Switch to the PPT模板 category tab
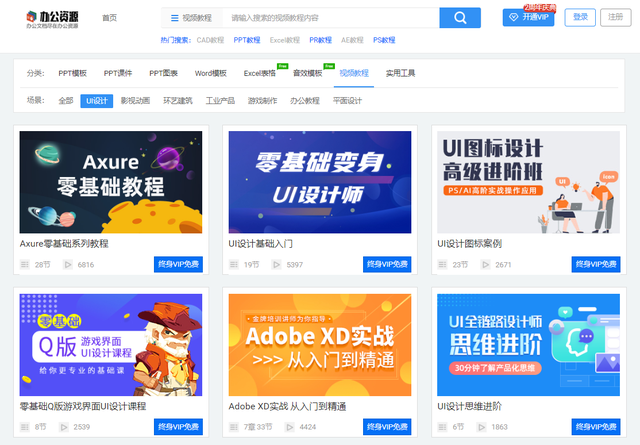Screen dimensions: 640x445 [x=72, y=73]
